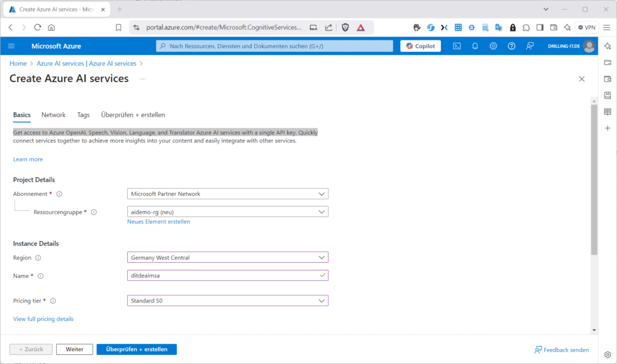617x364 pixels.
Task: Switch to the Tags tab
Action: click(x=83, y=115)
